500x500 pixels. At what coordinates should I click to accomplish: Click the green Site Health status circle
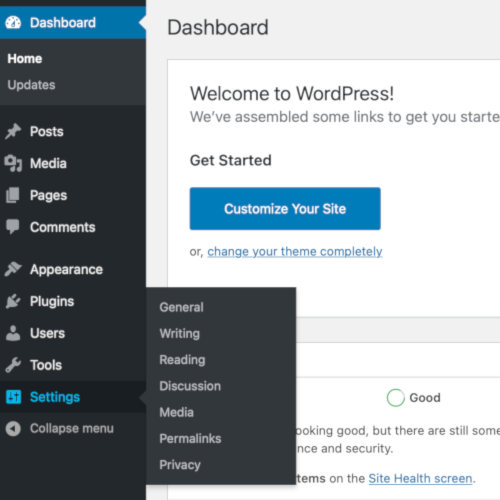pos(395,398)
